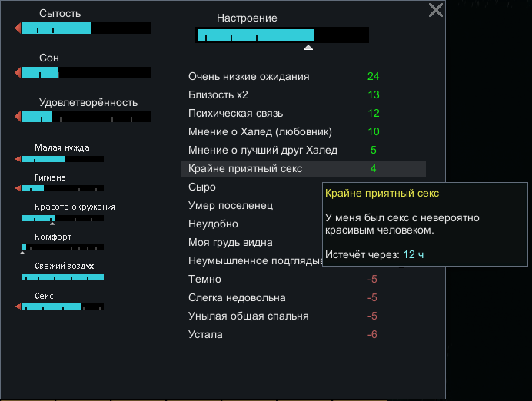Click the Комфорт need bar
This screenshot has width=532, height=401.
pyautogui.click(x=62, y=247)
